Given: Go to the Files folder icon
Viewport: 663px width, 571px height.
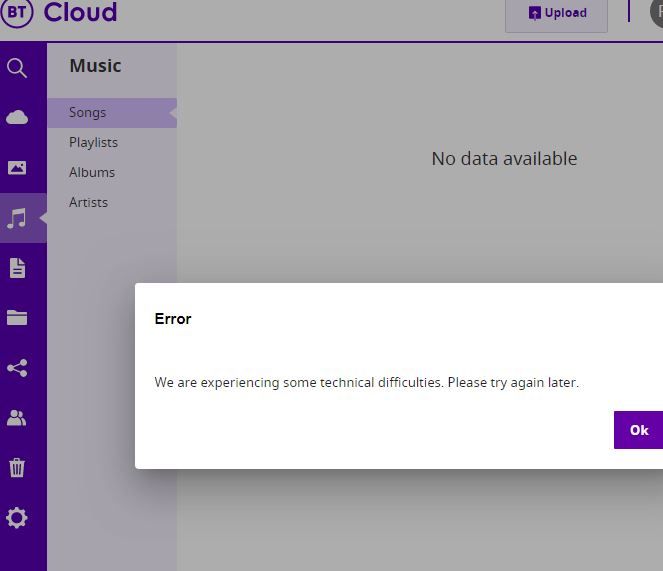Looking at the screenshot, I should (17, 318).
